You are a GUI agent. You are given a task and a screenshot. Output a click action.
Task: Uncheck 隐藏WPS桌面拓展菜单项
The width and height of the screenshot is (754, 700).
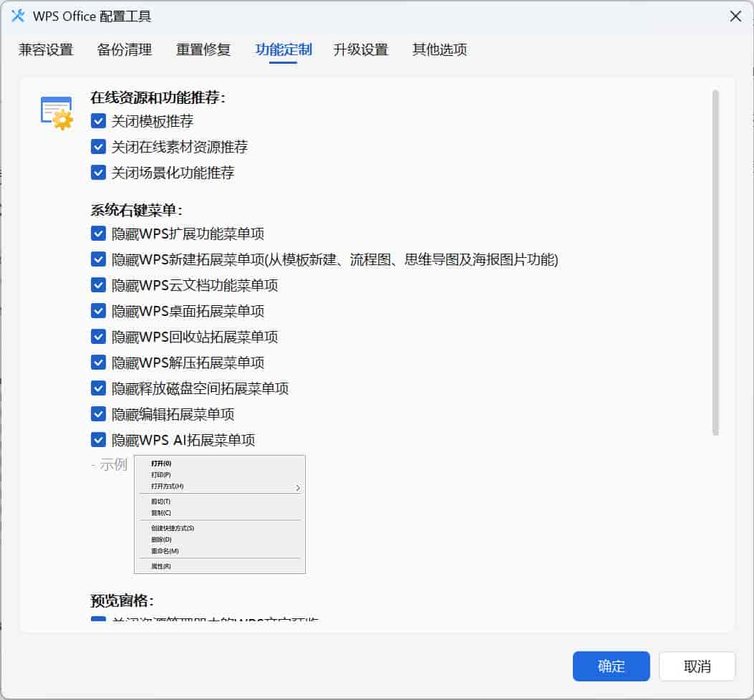[98, 311]
